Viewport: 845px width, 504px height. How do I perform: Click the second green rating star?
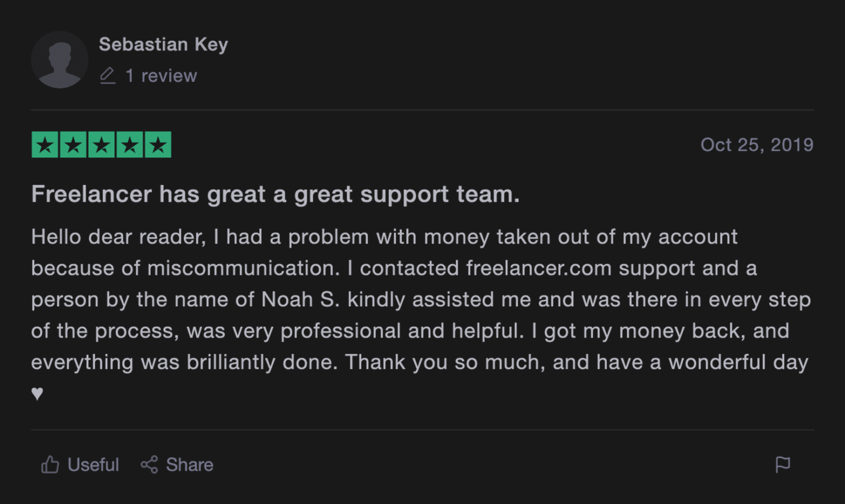click(73, 145)
